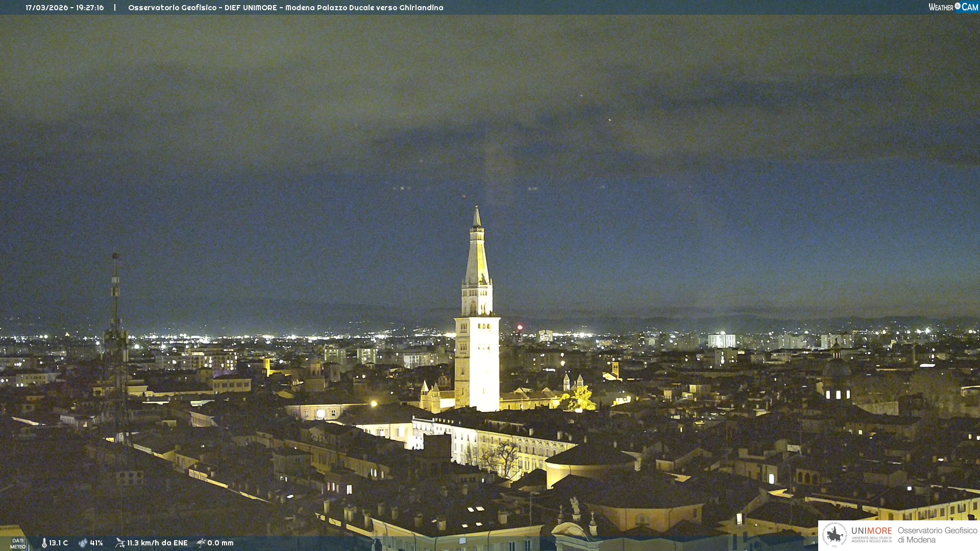The height and width of the screenshot is (551, 980).
Task: Open the DATI METEO label
Action: [18, 543]
